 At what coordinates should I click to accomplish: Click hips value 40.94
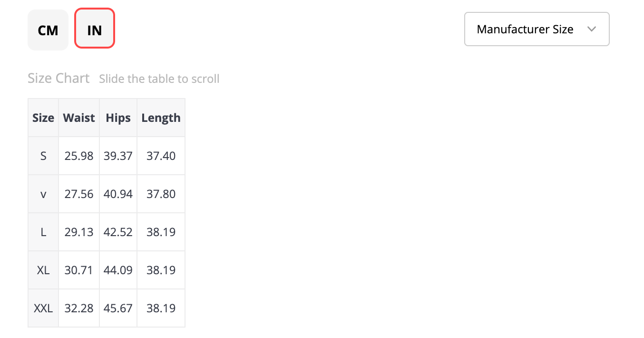coord(118,194)
